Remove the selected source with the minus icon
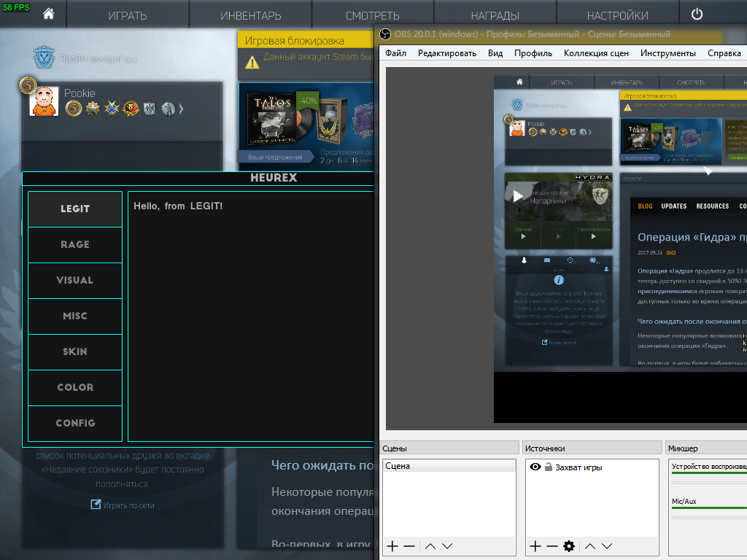This screenshot has width=747, height=560. [x=552, y=546]
